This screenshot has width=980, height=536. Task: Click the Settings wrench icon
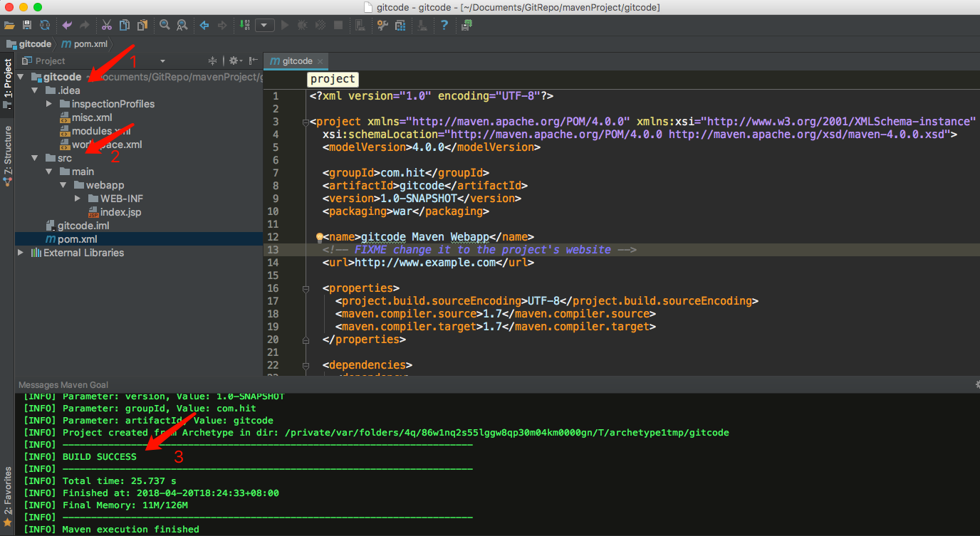pyautogui.click(x=382, y=25)
